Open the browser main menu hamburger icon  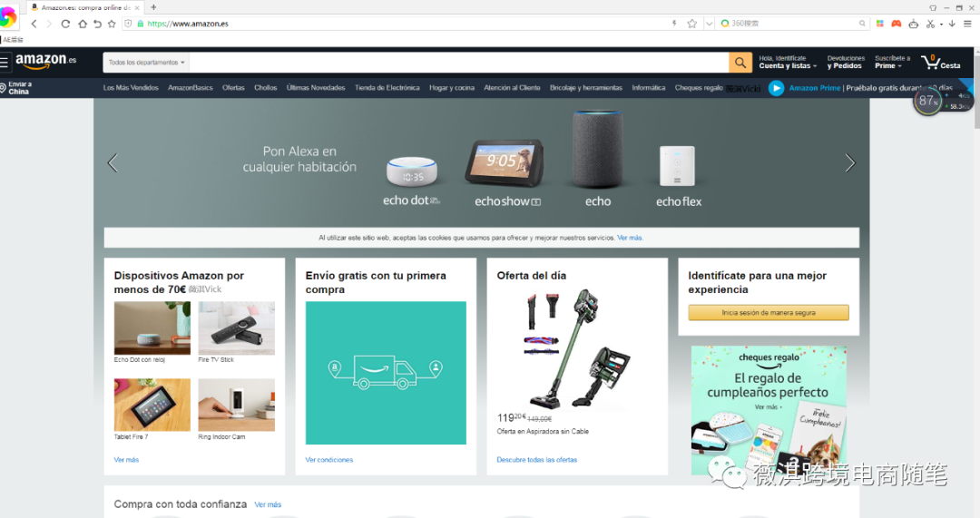[x=967, y=23]
